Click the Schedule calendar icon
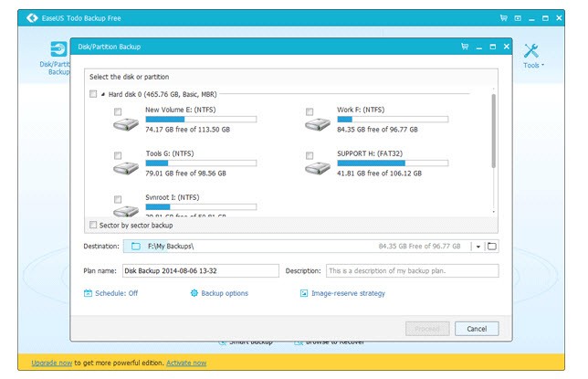The image size is (588, 379). coord(88,293)
